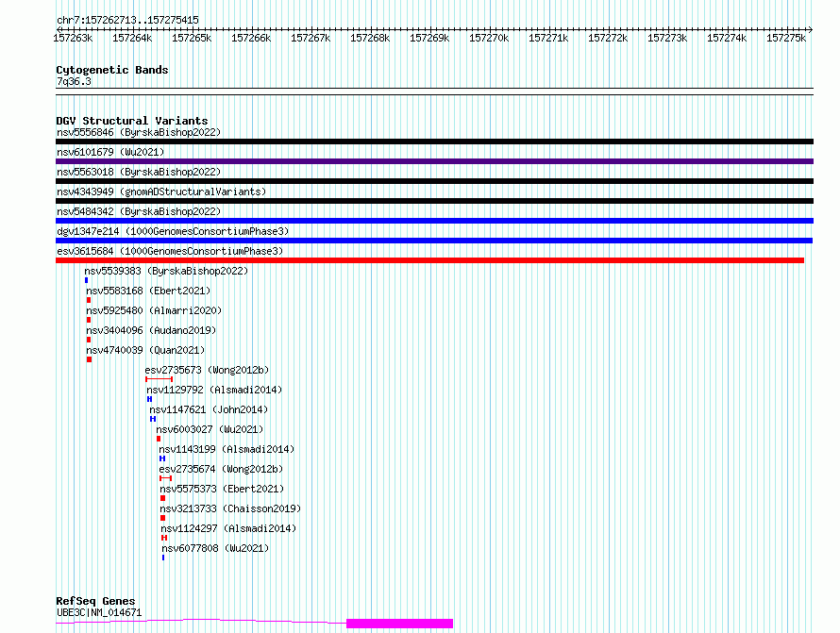Click red marker under nsv3404096
Screen dimensions: 840x633
pyautogui.click(x=89, y=340)
